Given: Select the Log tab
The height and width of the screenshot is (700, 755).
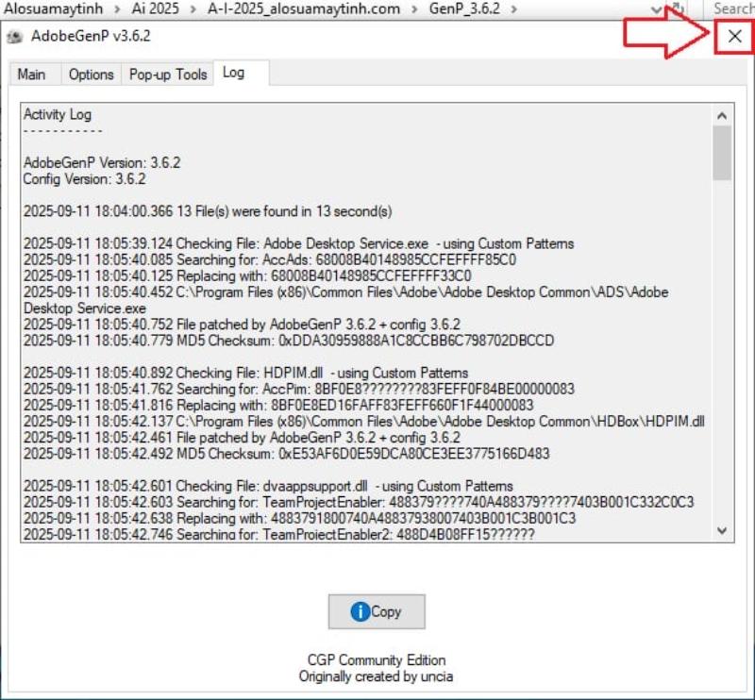Looking at the screenshot, I should coord(233,73).
